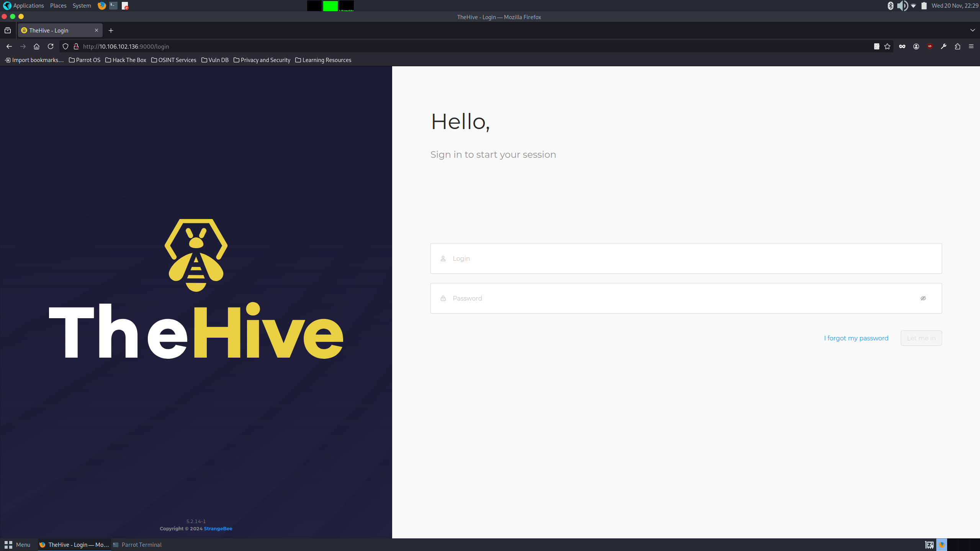Viewport: 980px width, 551px height.
Task: Reload the current page
Action: point(51,46)
